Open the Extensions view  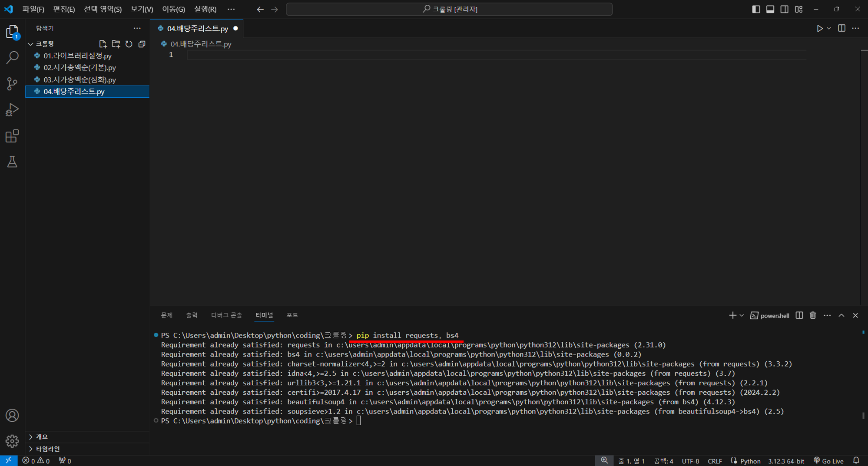(x=12, y=136)
